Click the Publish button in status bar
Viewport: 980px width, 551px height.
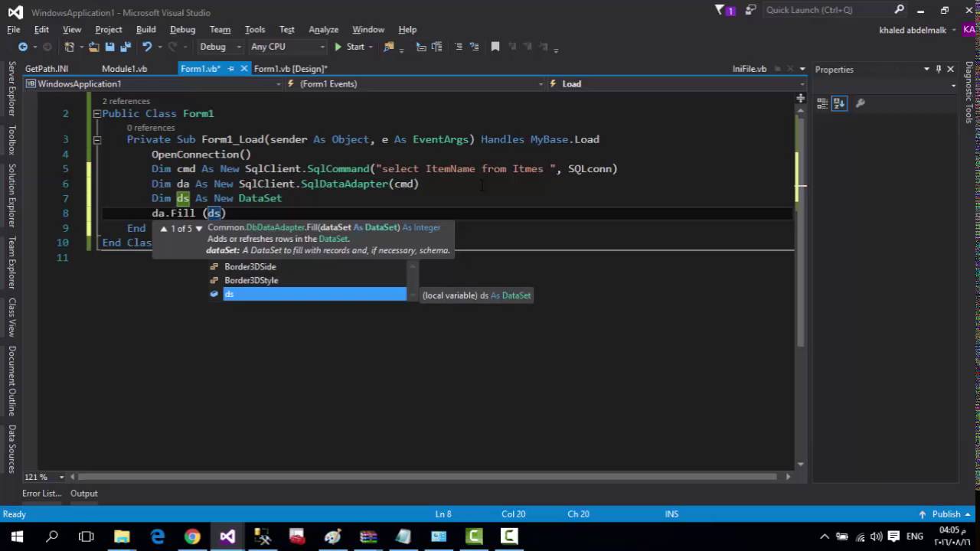tap(941, 514)
